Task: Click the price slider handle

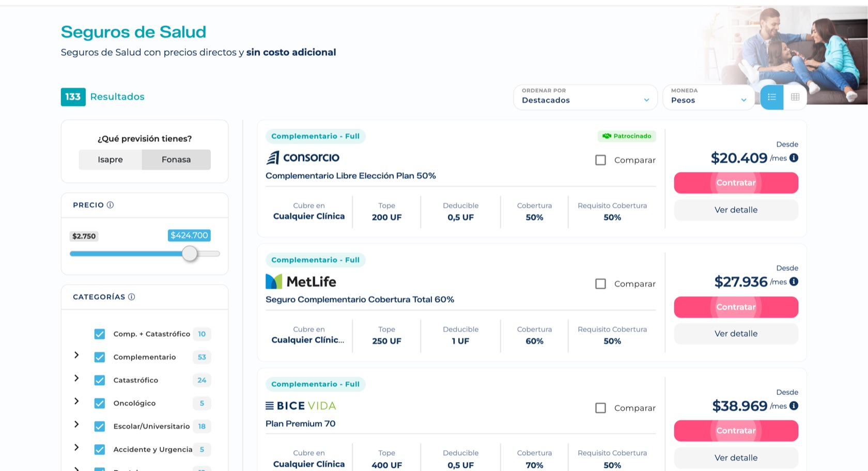Action: pos(190,254)
